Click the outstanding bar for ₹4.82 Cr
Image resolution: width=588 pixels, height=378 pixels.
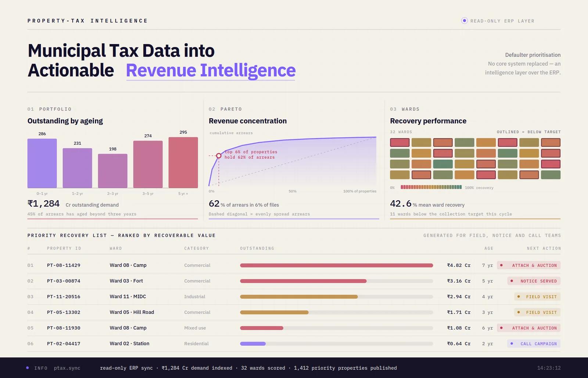click(x=337, y=265)
